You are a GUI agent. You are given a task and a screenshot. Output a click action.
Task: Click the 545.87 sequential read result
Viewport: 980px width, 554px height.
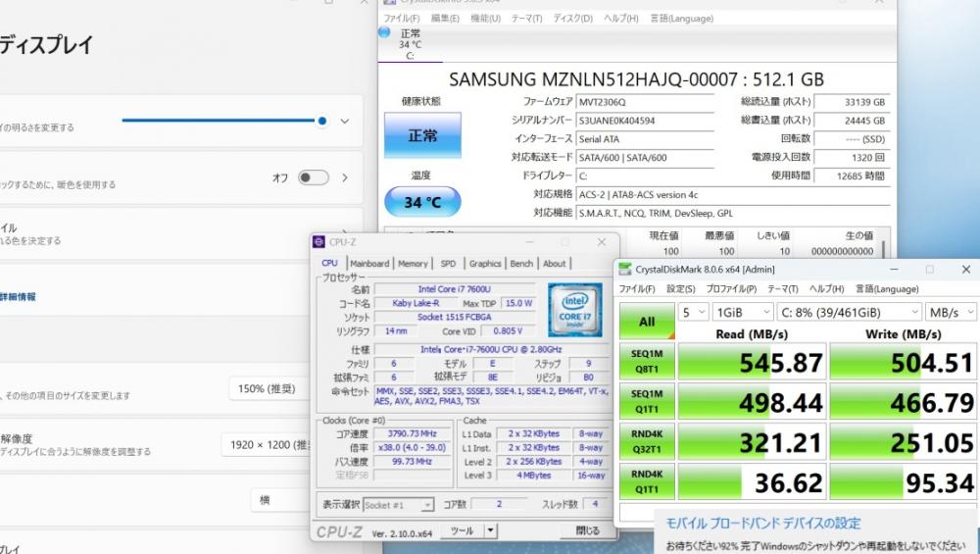click(x=752, y=362)
